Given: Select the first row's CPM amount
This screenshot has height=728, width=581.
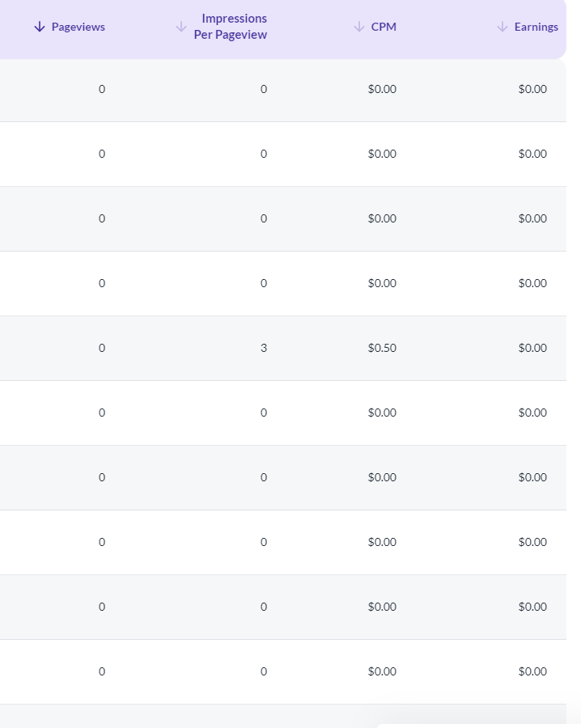Looking at the screenshot, I should pos(382,89).
